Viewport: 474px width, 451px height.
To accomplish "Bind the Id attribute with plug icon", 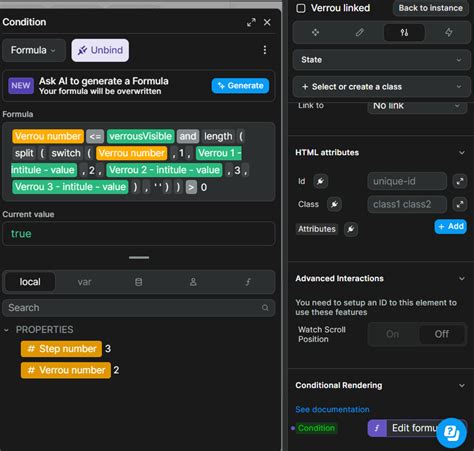I will (x=320, y=181).
